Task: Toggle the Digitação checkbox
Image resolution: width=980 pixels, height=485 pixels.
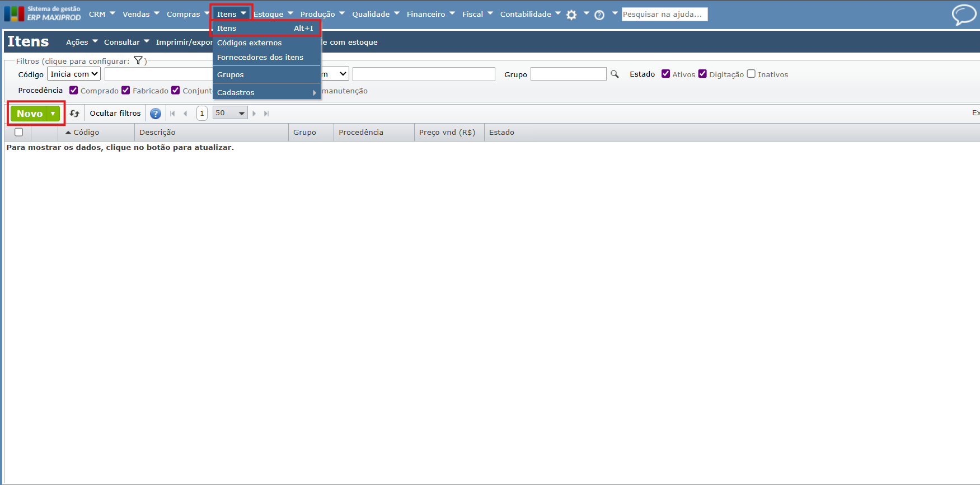Action: [703, 74]
